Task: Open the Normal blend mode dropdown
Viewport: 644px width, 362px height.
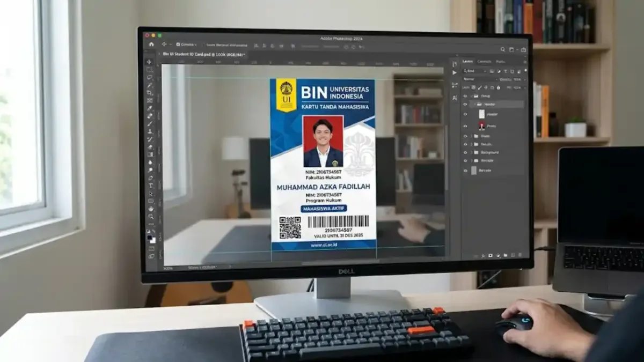Action: tap(480, 79)
